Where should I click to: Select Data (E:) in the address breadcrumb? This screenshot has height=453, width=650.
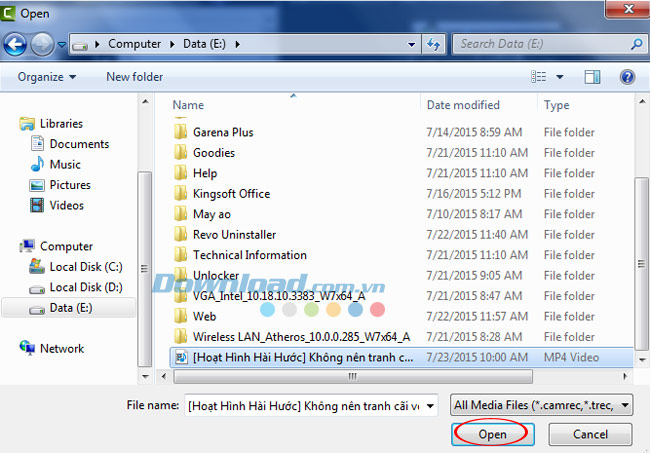click(x=204, y=44)
